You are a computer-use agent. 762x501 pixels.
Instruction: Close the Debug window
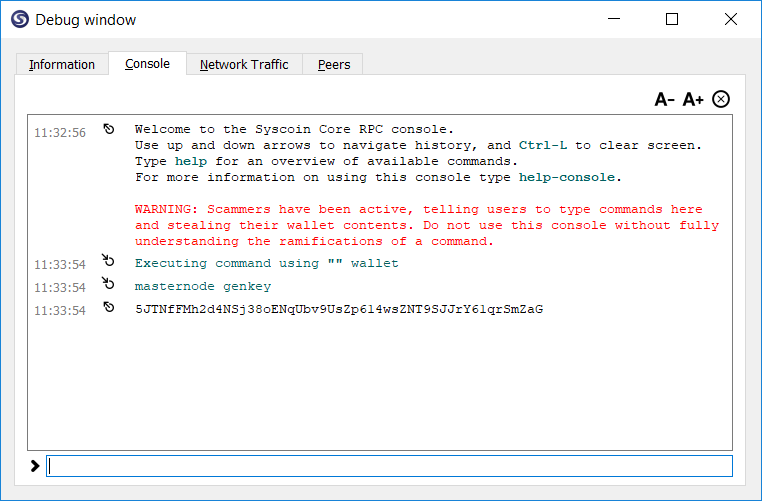[x=730, y=19]
